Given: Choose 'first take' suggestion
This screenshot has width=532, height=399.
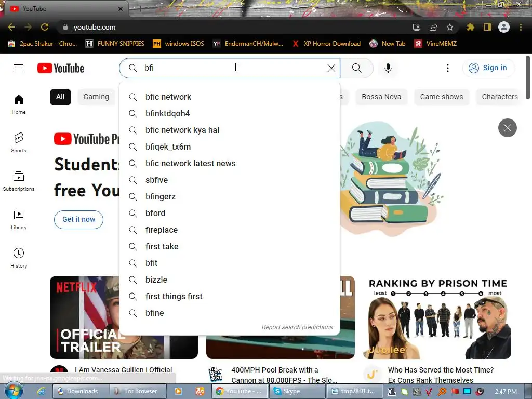Looking at the screenshot, I should (x=230, y=246).
